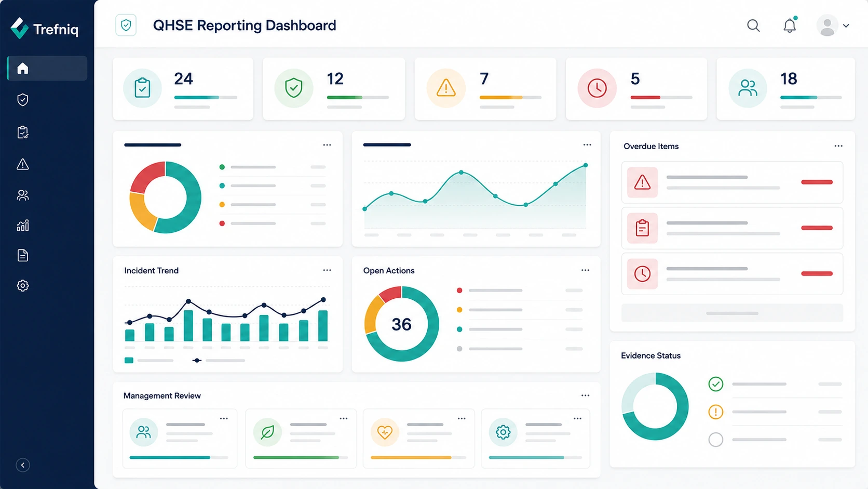
Task: Click the overdue warning triangle item icon
Action: [x=642, y=182]
